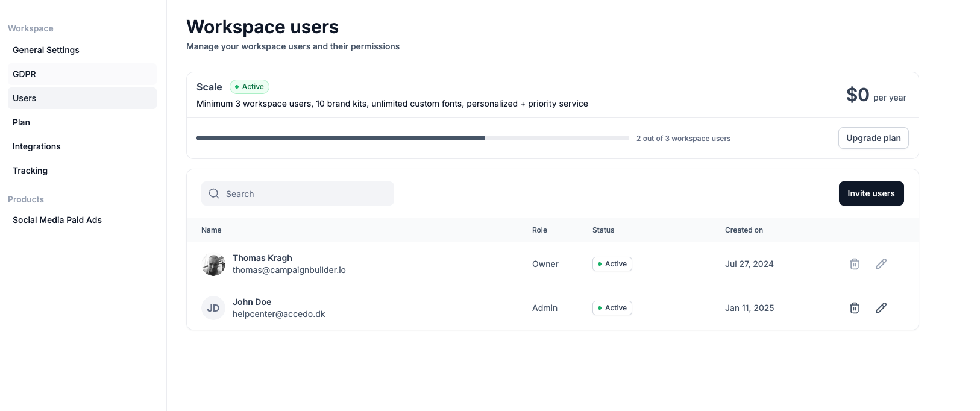Select Users in workspace sidebar

(24, 98)
